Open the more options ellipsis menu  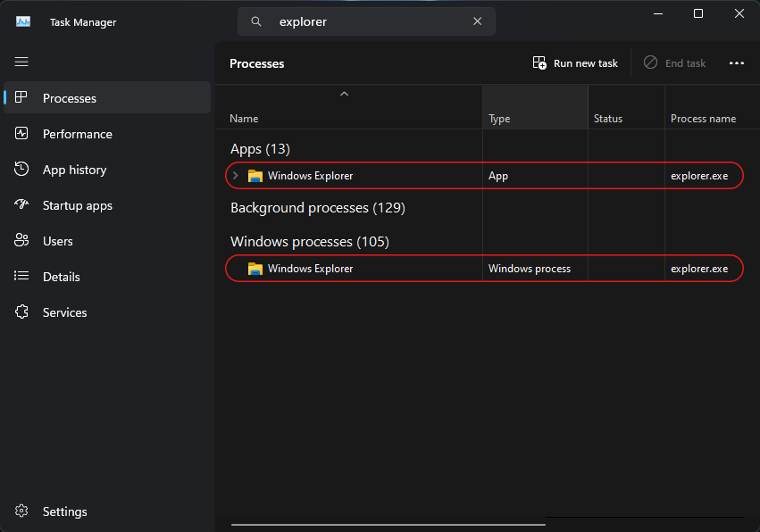click(x=737, y=63)
